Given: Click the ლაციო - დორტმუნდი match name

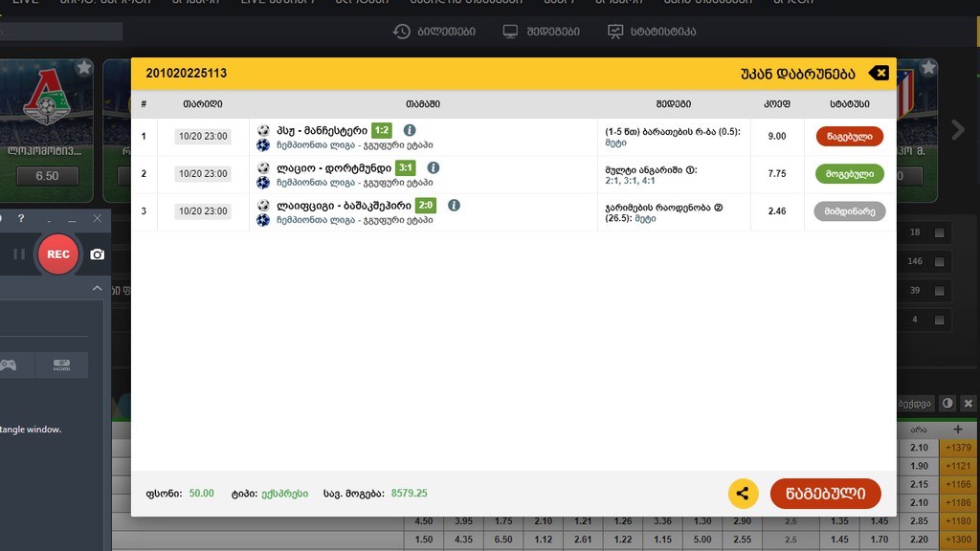Looking at the screenshot, I should coord(334,168).
